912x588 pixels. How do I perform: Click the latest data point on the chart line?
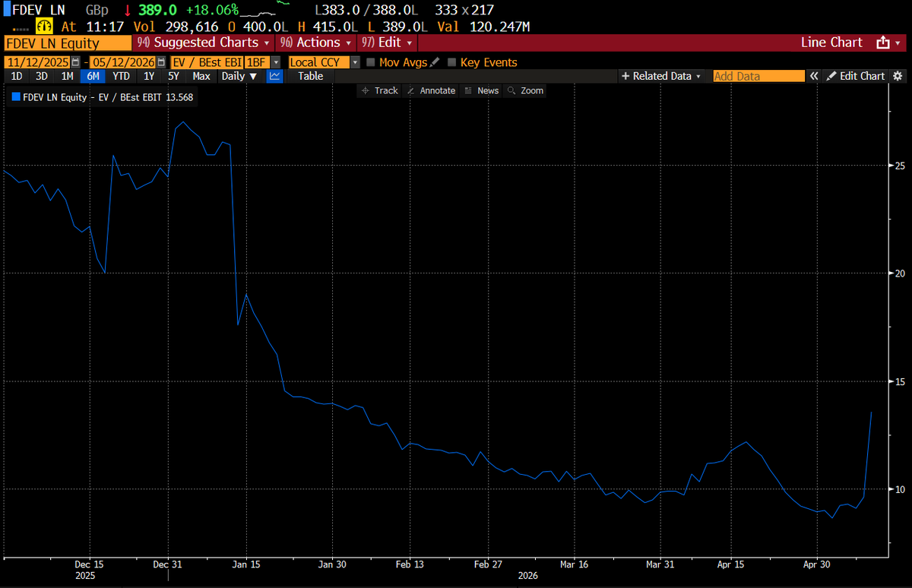pos(871,413)
